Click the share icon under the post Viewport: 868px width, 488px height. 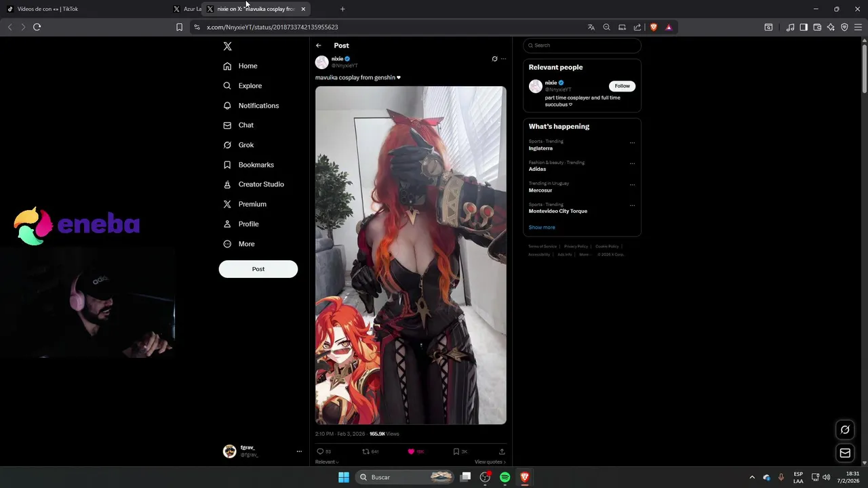click(502, 451)
